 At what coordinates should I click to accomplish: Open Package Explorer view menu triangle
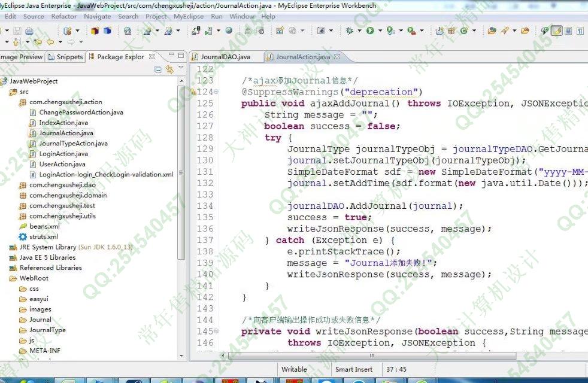tap(181, 68)
